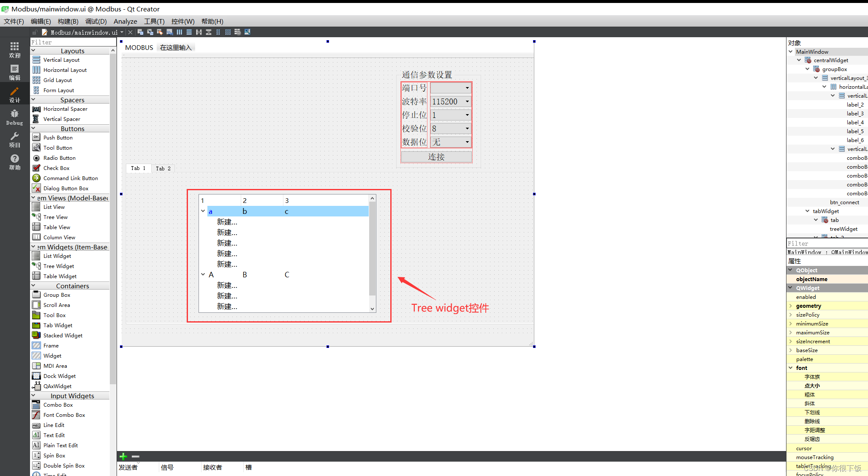
Task: Collapse tree item 'a' in the tree widget
Action: [203, 211]
